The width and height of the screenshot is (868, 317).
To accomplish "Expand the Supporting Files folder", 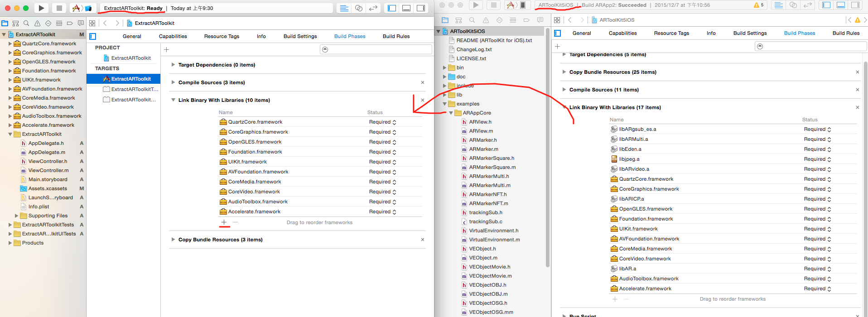I will pos(17,216).
